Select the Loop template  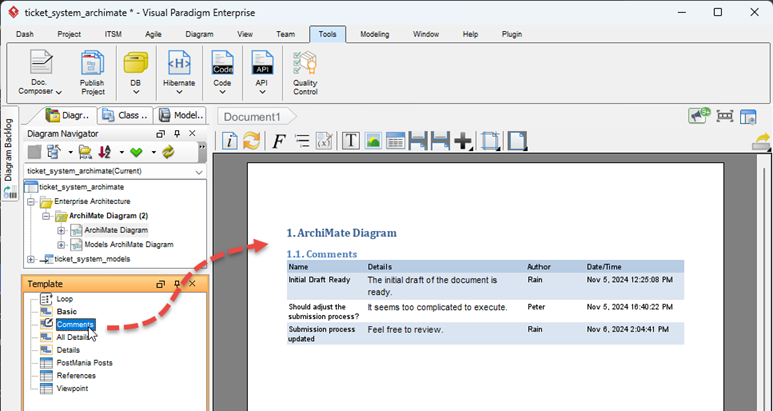pos(65,299)
